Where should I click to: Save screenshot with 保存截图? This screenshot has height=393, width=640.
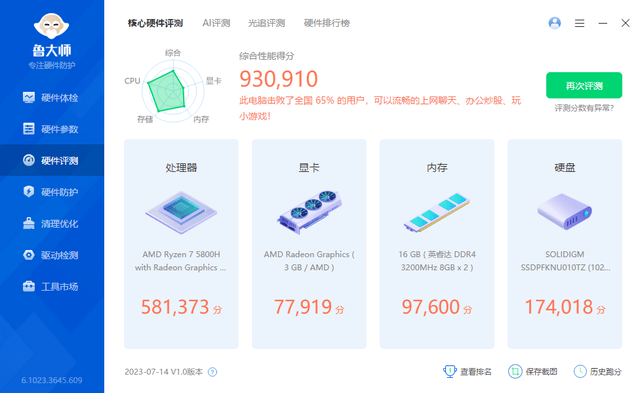[533, 371]
